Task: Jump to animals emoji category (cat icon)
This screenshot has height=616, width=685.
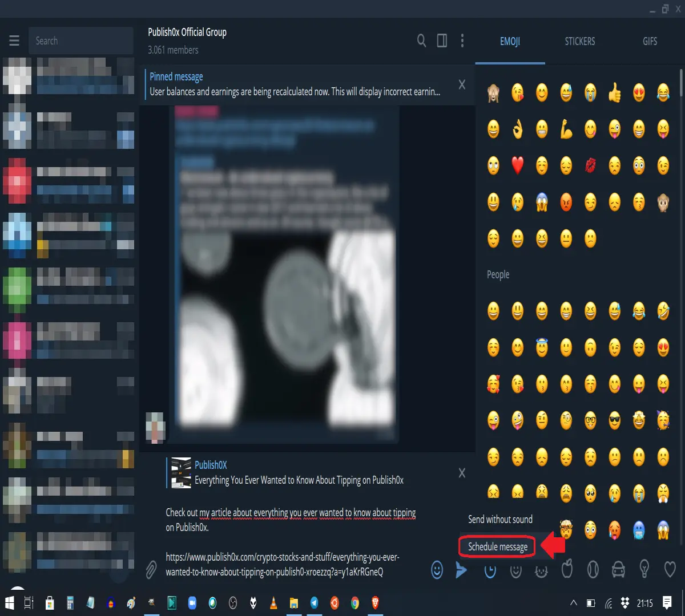Action: 541,570
